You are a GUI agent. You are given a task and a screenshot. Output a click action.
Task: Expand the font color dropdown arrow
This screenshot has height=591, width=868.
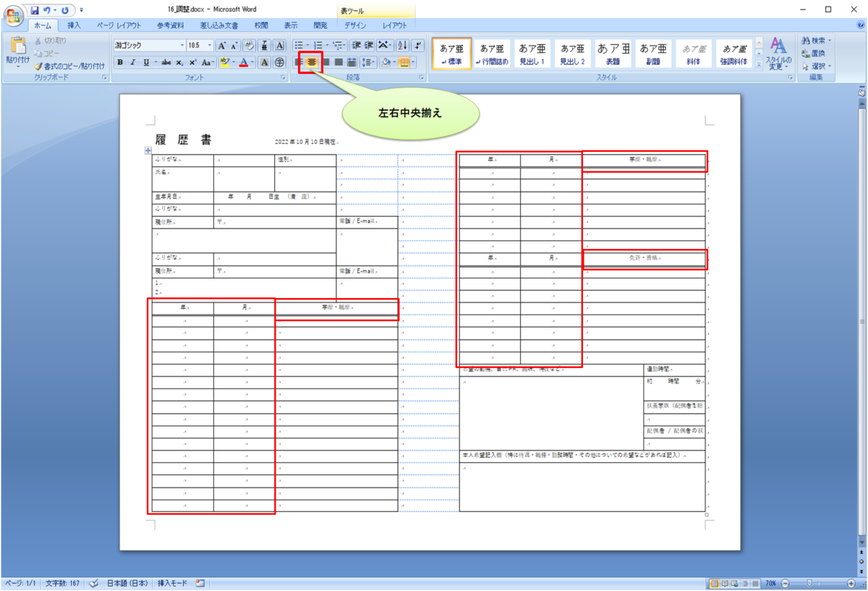253,62
